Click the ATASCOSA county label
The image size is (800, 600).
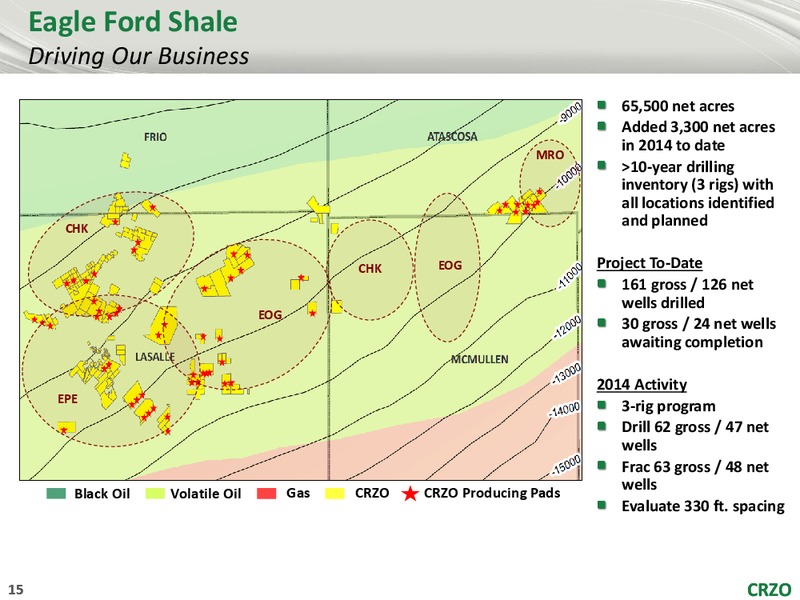pos(452,136)
